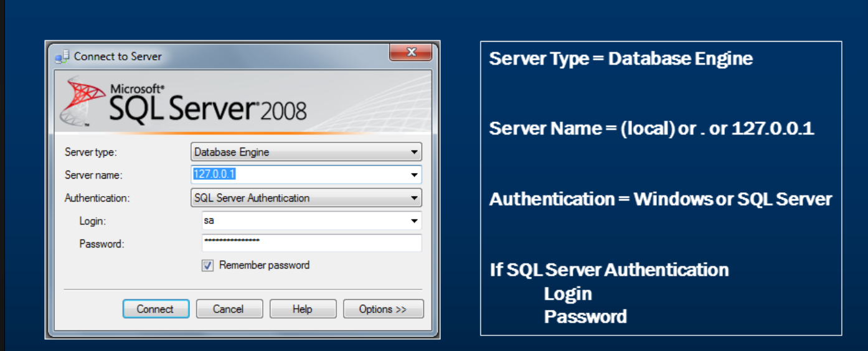Show more settings via Options >>
The image size is (868, 351).
382,309
